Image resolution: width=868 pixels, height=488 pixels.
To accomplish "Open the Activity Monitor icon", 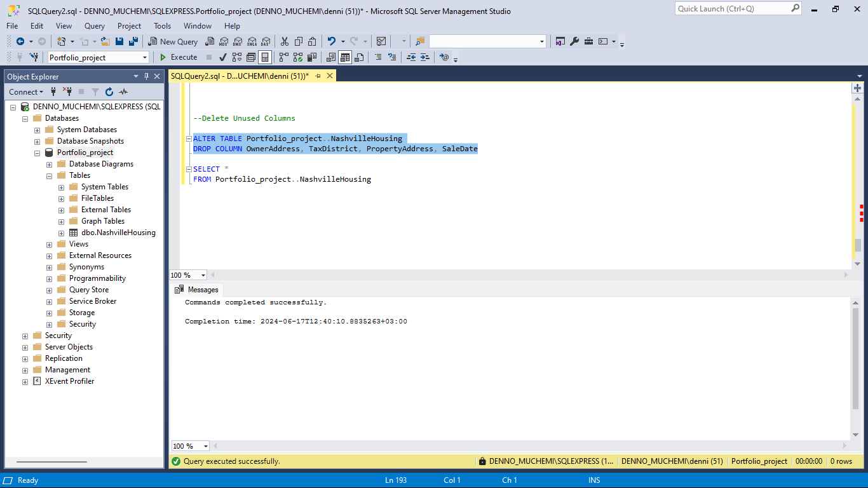I will tap(381, 41).
